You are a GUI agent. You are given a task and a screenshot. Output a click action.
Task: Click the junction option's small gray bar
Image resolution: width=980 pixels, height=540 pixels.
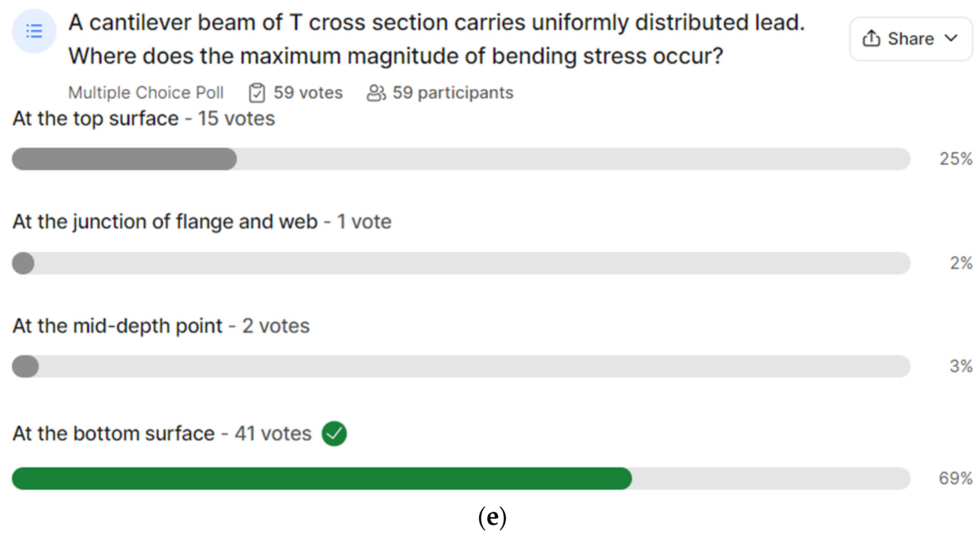(x=23, y=263)
